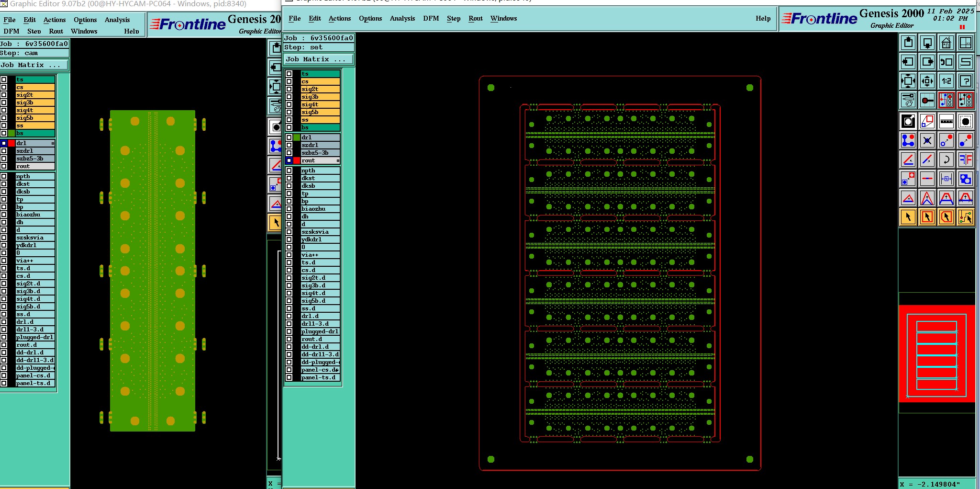The height and width of the screenshot is (489, 980).
Task: Click the pan down icon in right toolbar
Action: pyautogui.click(x=927, y=43)
